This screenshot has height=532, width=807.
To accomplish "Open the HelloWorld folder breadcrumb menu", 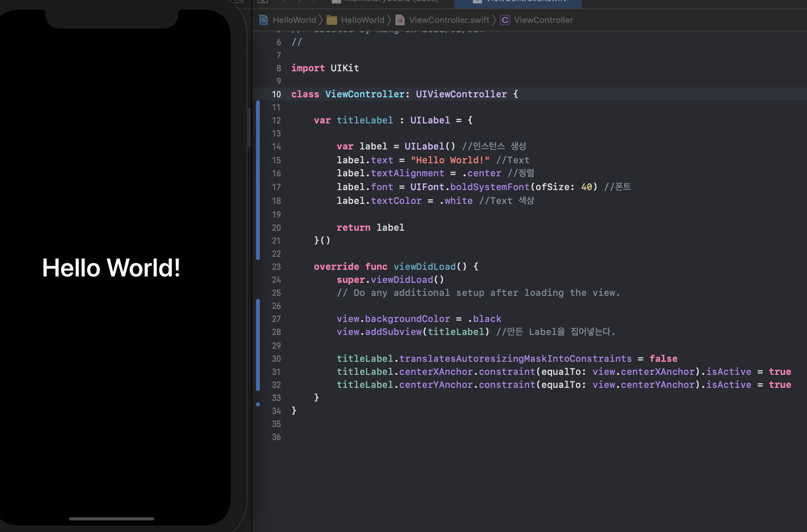I will click(x=362, y=20).
